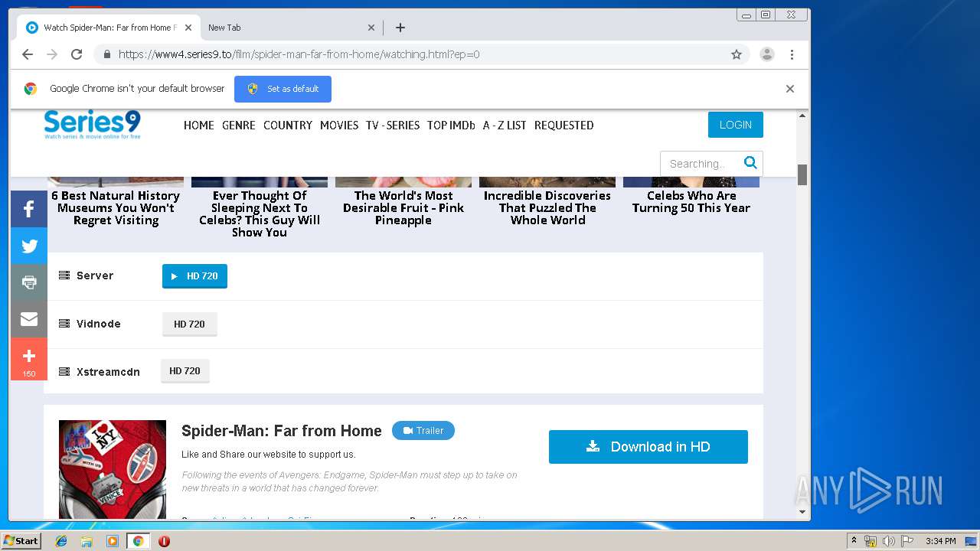Screen dimensions: 980x551
Task: Click the taskbar clock 3:34 PM
Action: [x=940, y=541]
